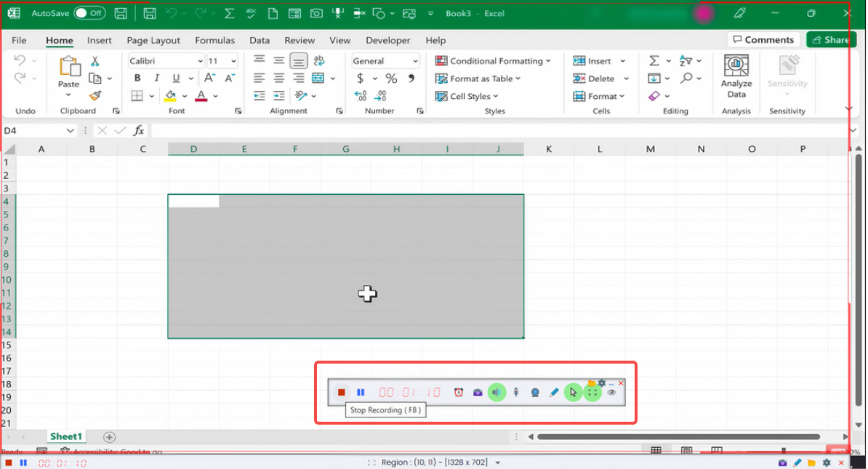Stop the screen recording
Screen dimensions: 868x469
pos(341,393)
